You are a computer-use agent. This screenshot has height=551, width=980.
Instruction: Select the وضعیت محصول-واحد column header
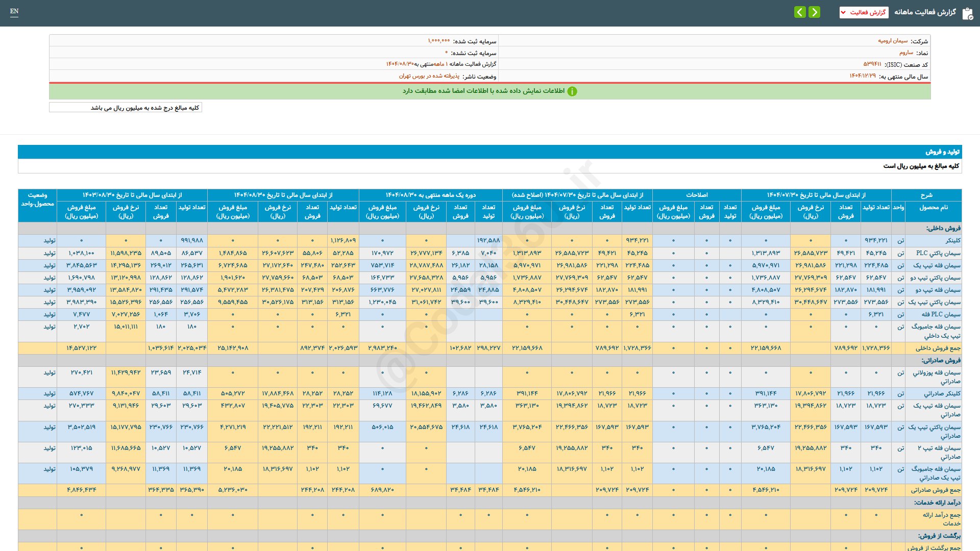pos(37,199)
